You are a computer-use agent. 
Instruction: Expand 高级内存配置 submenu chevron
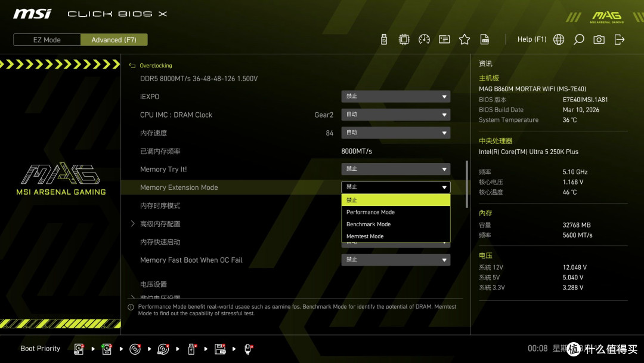(x=132, y=224)
